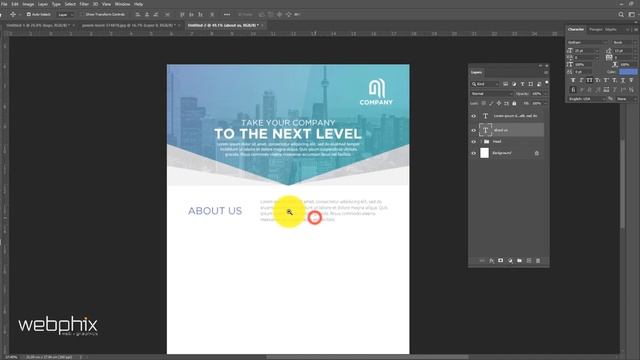This screenshot has width=640, height=360.
Task: Open the language dropdown in Character panel
Action: click(587, 99)
